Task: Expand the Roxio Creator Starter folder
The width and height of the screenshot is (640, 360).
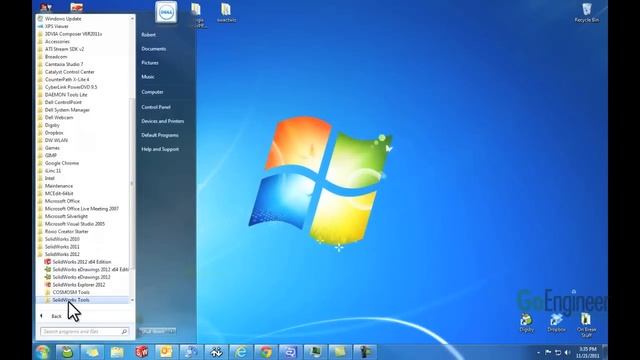Action: click(x=67, y=231)
